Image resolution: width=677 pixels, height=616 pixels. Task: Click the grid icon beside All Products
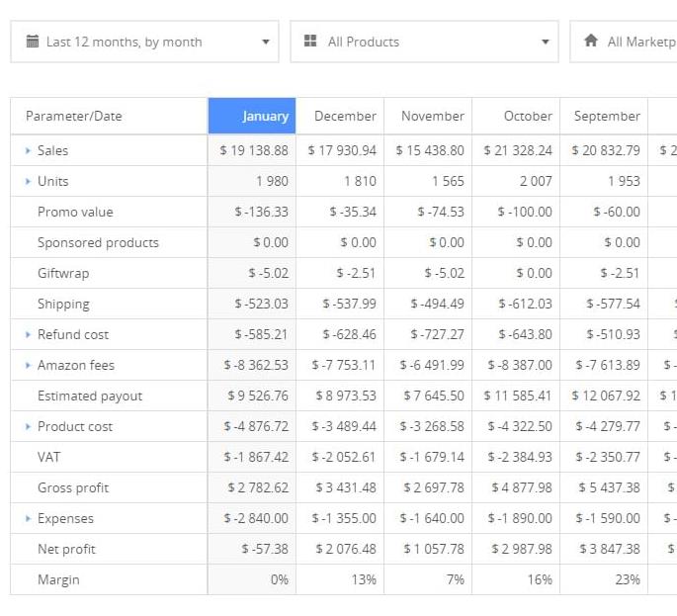pyautogui.click(x=310, y=42)
